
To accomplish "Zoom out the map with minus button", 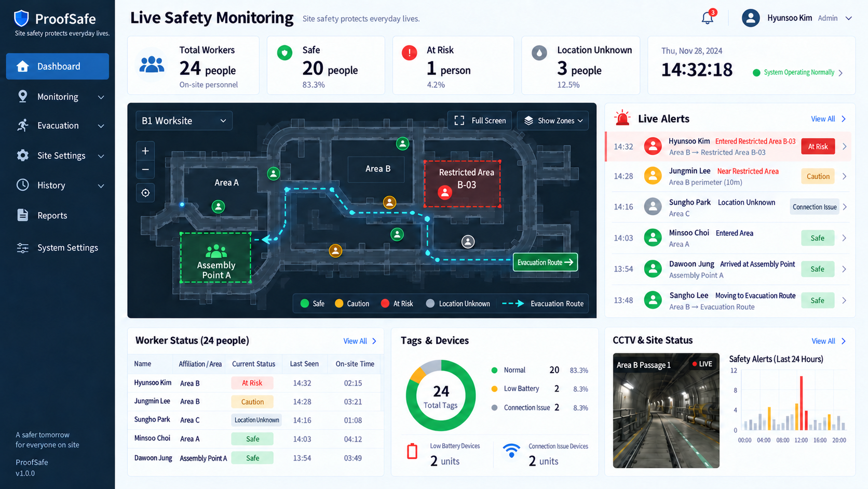I will coord(145,169).
